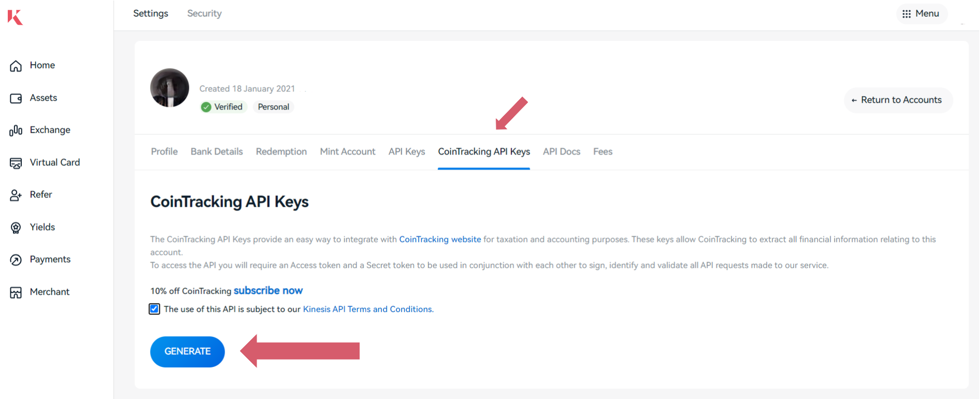Click the Kinesis logo icon
Screen dimensions: 980x399
point(15,17)
